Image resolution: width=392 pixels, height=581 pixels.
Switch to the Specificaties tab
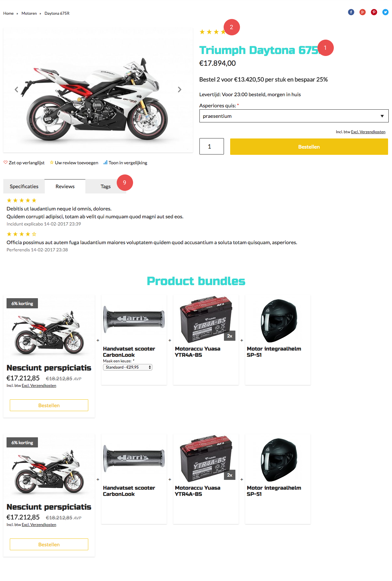coord(24,186)
